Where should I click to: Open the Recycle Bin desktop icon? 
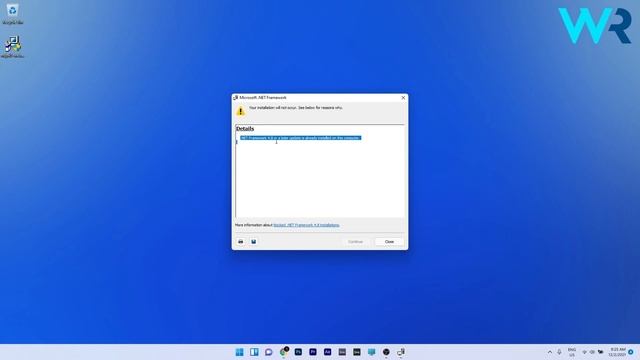point(13,14)
